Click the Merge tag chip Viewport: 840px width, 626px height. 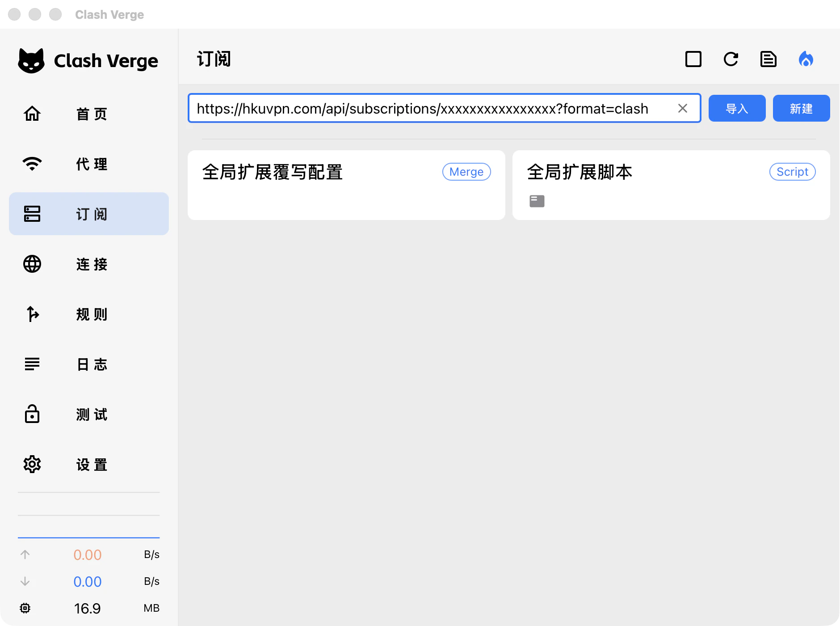tap(466, 172)
